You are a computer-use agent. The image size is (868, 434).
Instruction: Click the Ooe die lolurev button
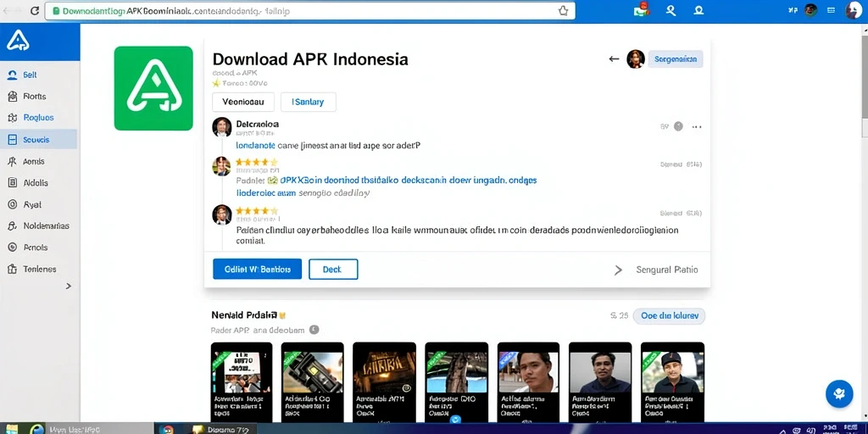click(670, 316)
